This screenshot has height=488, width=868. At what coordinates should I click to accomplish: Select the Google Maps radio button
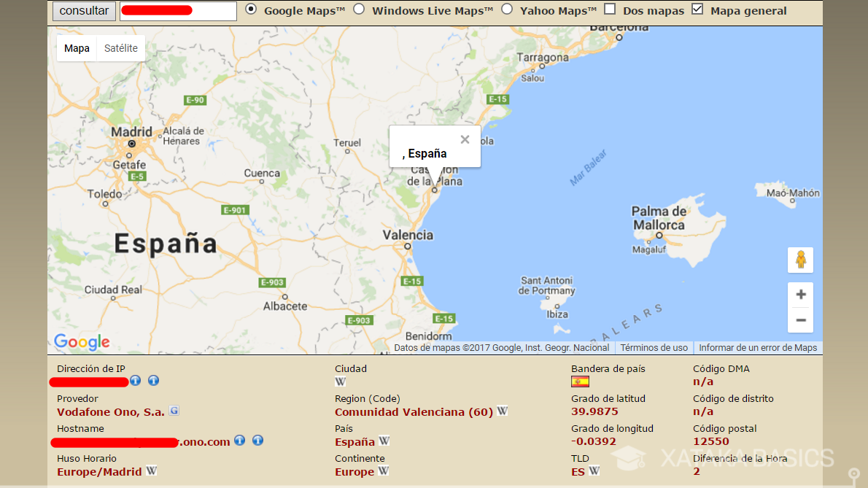[x=251, y=9]
